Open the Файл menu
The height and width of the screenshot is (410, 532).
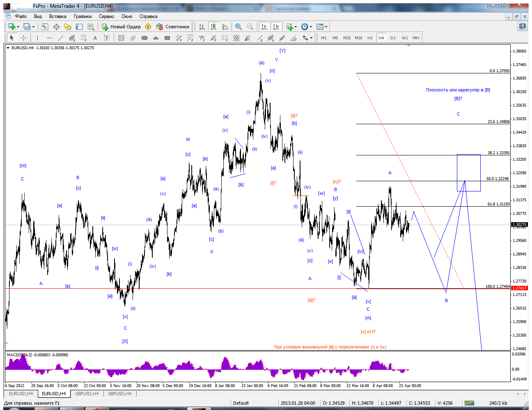point(21,16)
